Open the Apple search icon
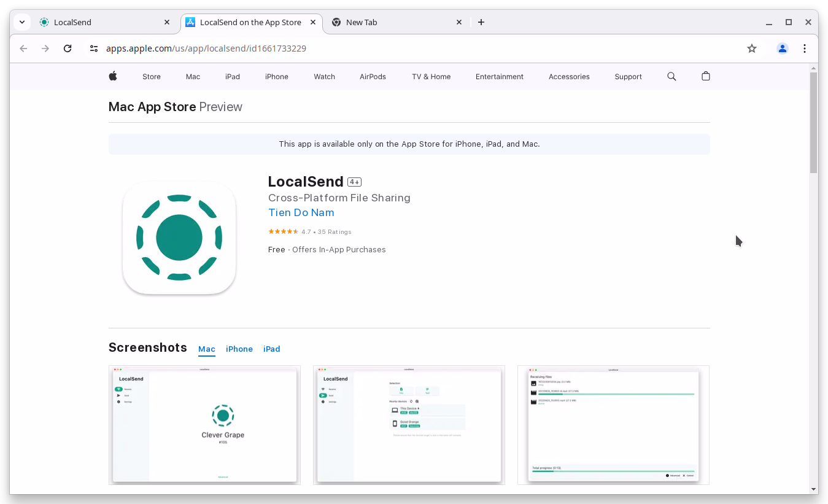This screenshot has width=828, height=504. click(671, 76)
